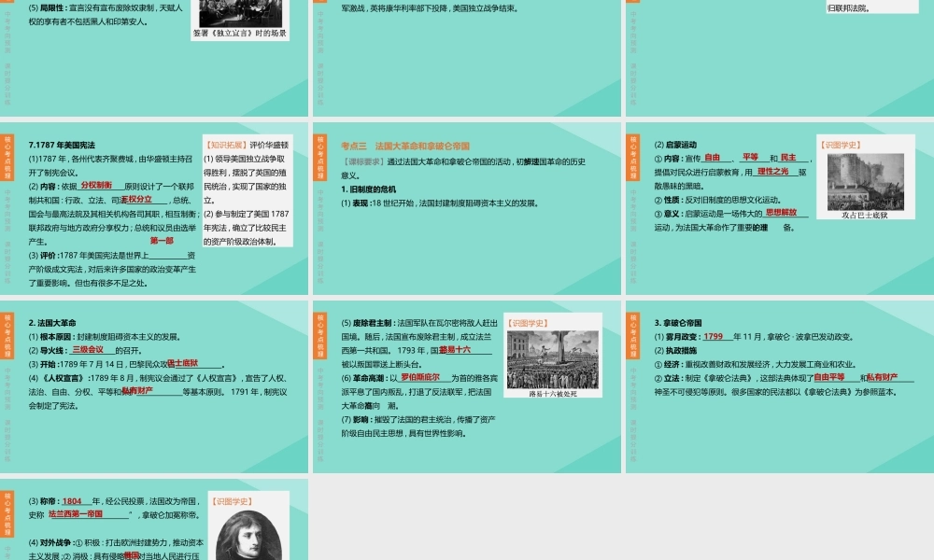The image size is (934, 560).
Task: Click the 核心考点梳理 tab on 1787年美国宪法 slide
Action: (7, 158)
